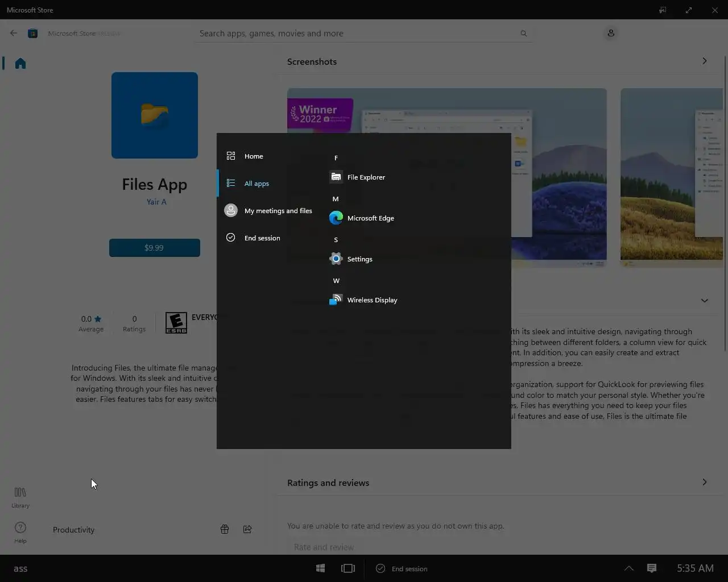Image resolution: width=728 pixels, height=582 pixels.
Task: Launch File Explorer from All apps
Action: click(x=357, y=177)
